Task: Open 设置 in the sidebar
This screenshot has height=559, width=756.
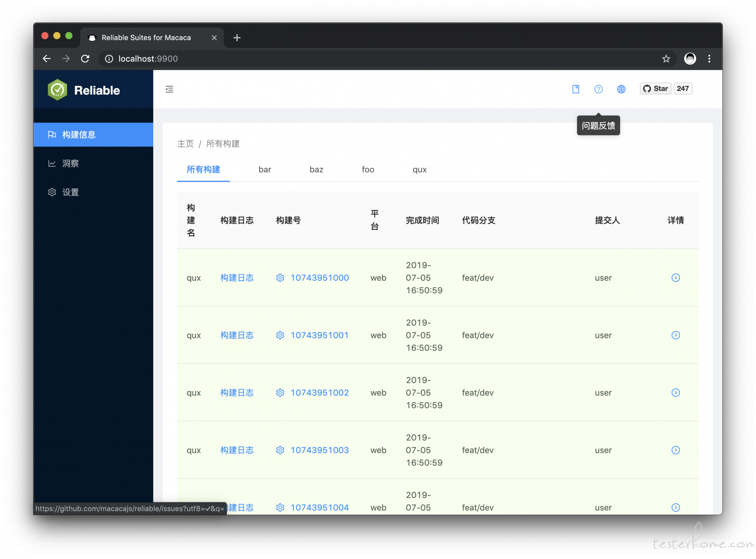Action: (93, 192)
